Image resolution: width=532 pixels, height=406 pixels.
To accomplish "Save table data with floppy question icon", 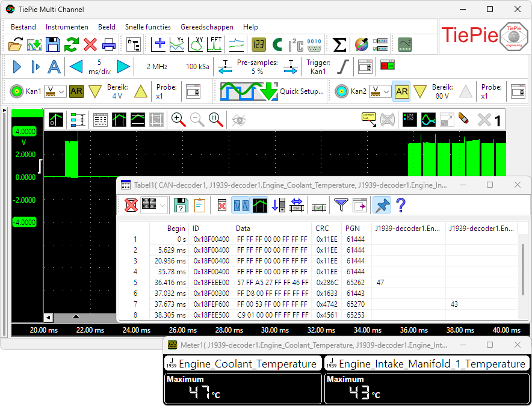I will pyautogui.click(x=181, y=205).
